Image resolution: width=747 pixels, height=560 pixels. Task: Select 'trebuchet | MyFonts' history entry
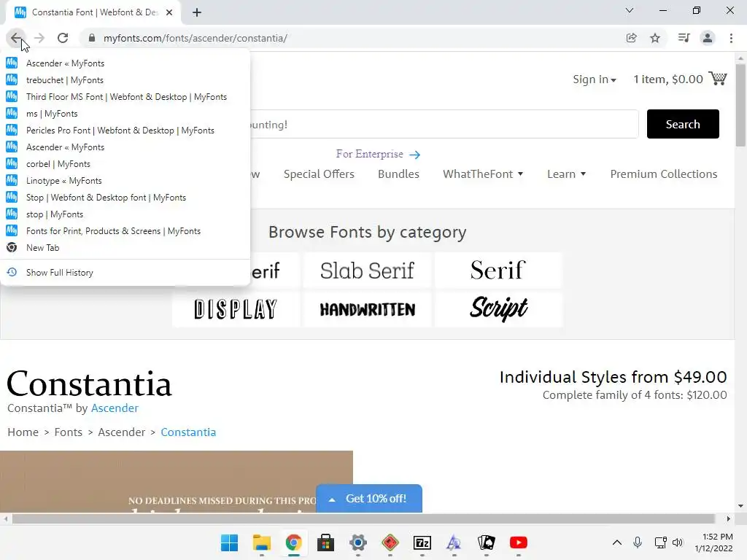(125, 80)
